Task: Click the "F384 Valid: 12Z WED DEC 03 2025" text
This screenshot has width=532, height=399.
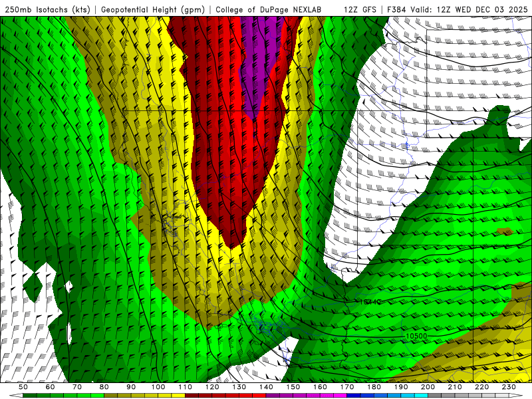Action: (458, 9)
